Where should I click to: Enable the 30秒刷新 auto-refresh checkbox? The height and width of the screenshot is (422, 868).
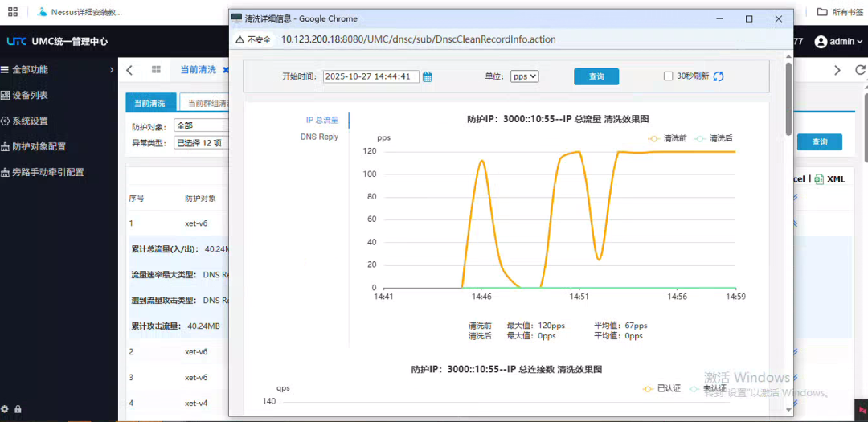point(668,76)
